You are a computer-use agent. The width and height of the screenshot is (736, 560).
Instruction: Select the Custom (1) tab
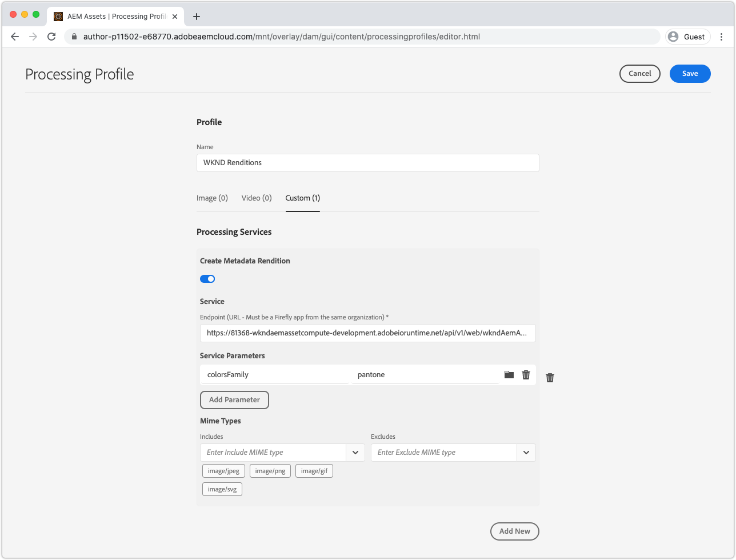click(x=302, y=198)
